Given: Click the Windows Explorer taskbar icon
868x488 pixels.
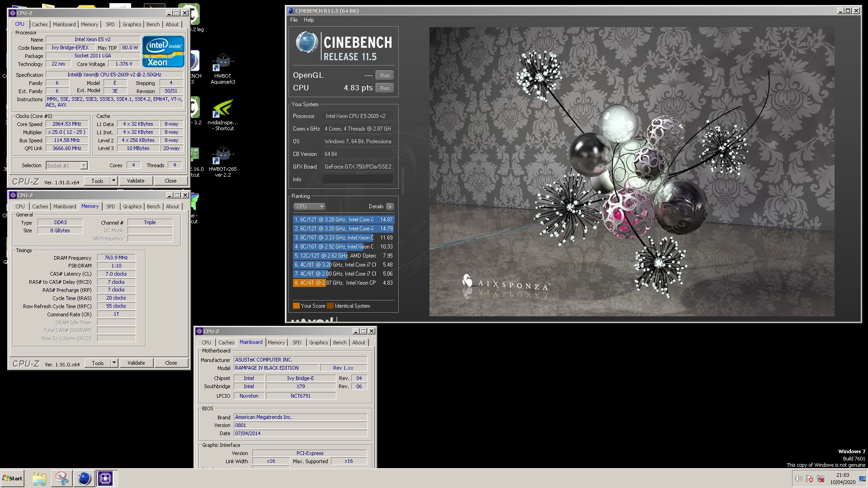Looking at the screenshot, I should [39, 479].
